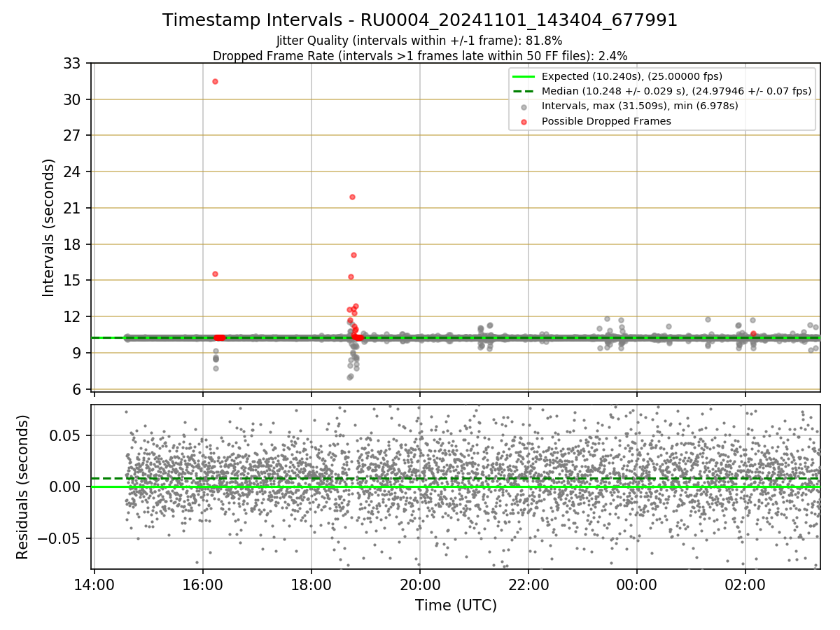Click the '30' interval axis tick label
Viewport: 840px width, 630px height.
(73, 99)
